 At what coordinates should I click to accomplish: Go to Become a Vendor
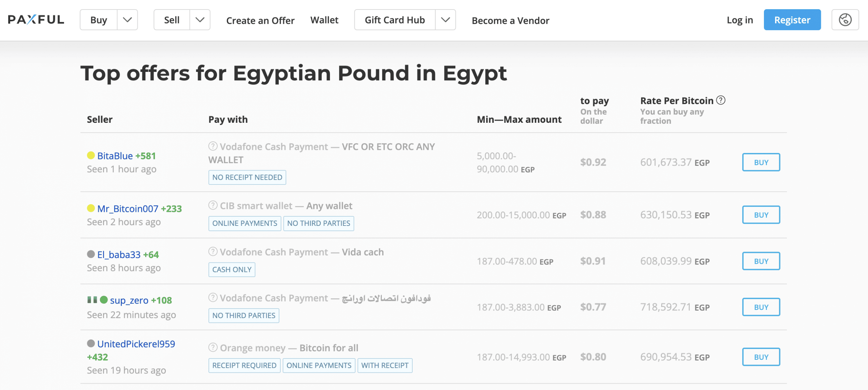point(511,20)
